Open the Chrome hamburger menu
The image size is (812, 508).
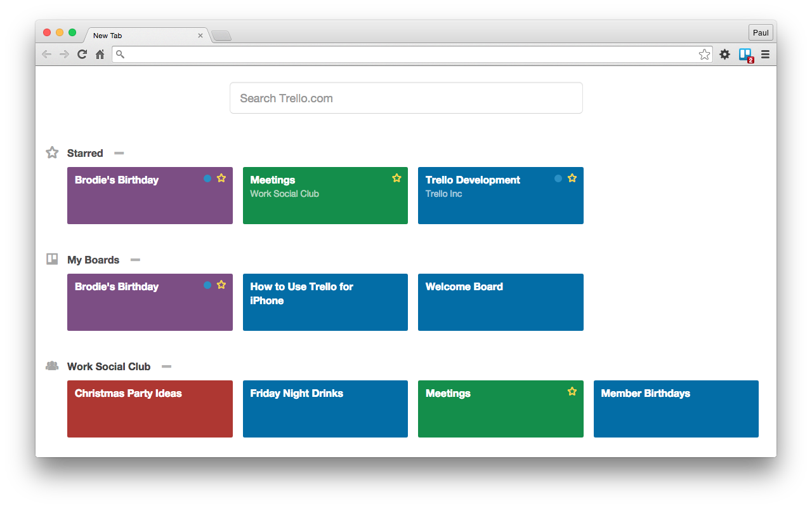pos(766,55)
